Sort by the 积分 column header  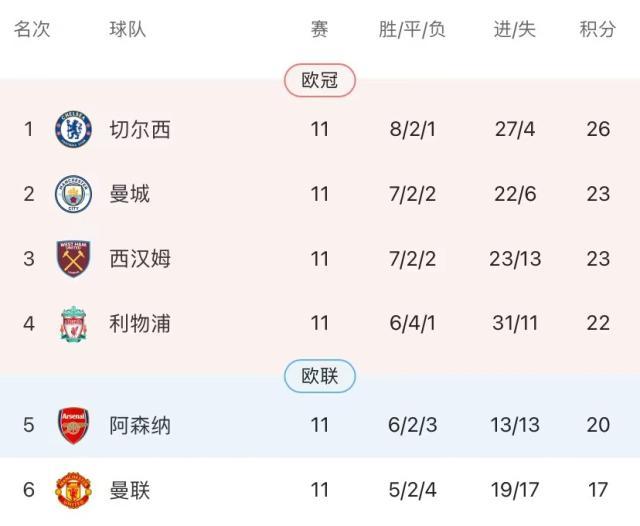pos(598,29)
